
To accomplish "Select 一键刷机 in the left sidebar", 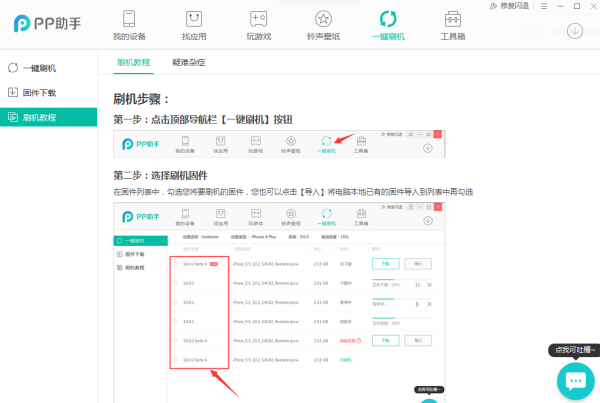I will tap(49, 68).
